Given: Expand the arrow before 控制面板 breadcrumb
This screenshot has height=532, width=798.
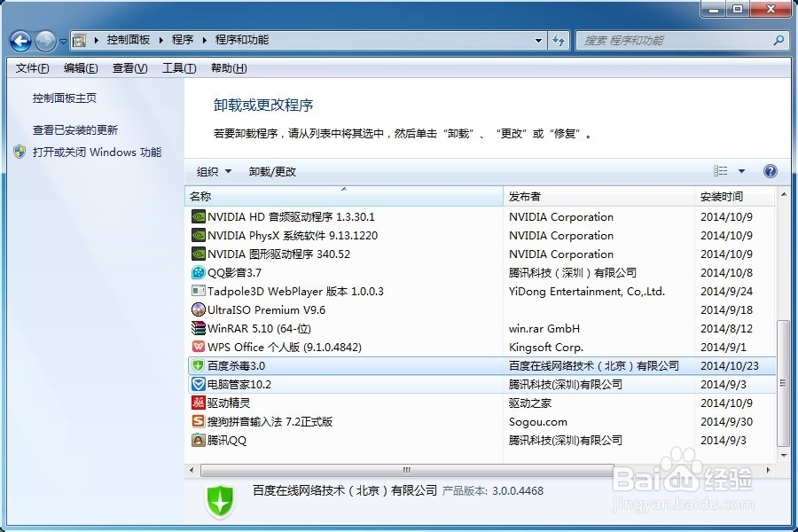Looking at the screenshot, I should pyautogui.click(x=96, y=40).
